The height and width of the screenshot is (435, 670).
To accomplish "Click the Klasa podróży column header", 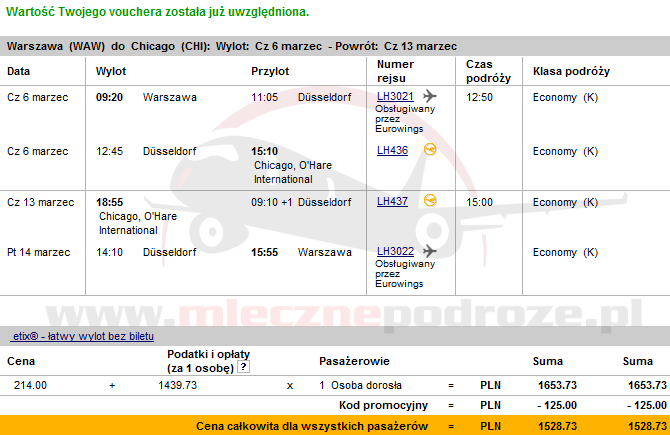I will (571, 72).
